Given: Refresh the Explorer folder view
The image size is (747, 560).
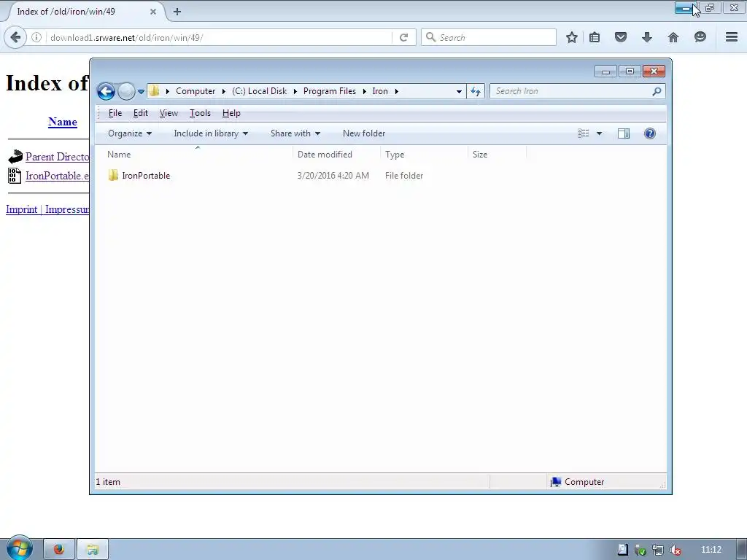Looking at the screenshot, I should (x=476, y=91).
